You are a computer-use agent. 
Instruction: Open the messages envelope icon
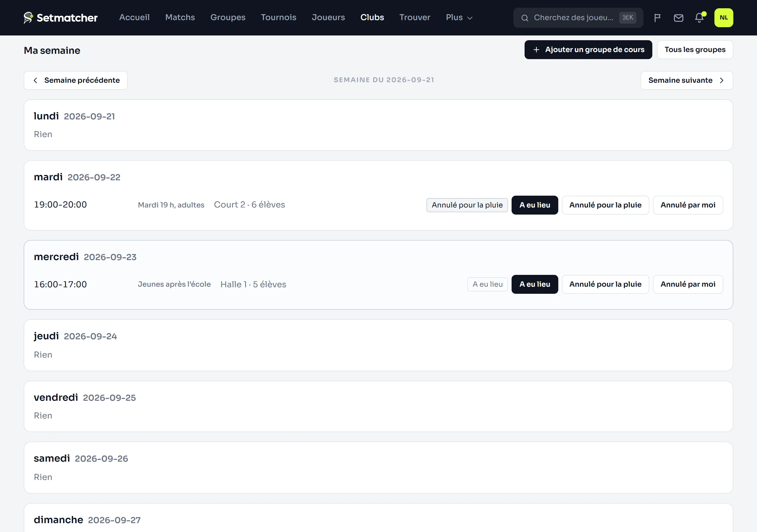pyautogui.click(x=678, y=18)
